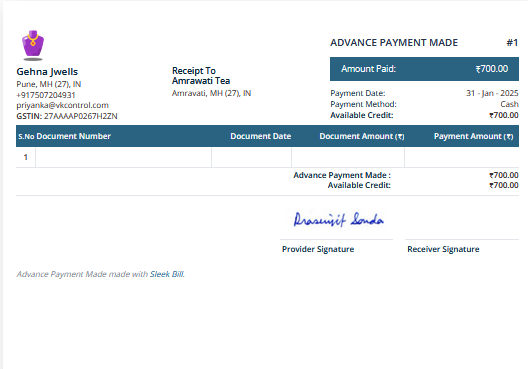Click the Payment Amount (₹) column header

click(x=473, y=136)
